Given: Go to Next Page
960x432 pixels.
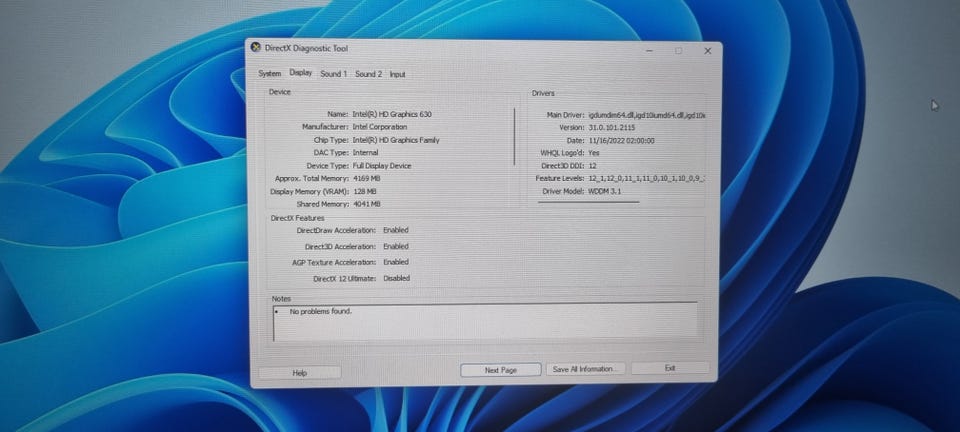Looking at the screenshot, I should (500, 370).
